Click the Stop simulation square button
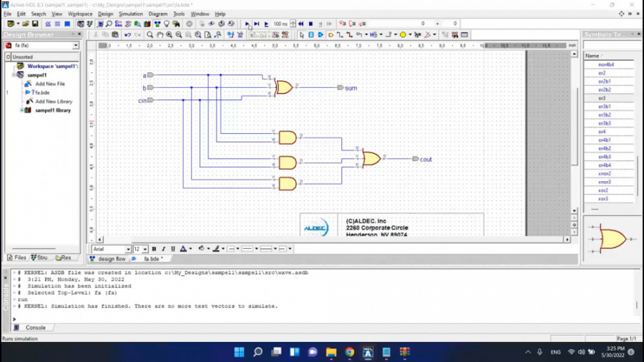 click(x=311, y=24)
